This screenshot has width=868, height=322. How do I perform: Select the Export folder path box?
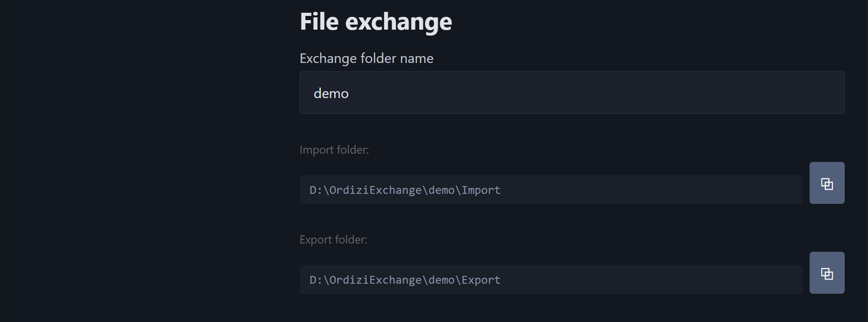(x=551, y=280)
